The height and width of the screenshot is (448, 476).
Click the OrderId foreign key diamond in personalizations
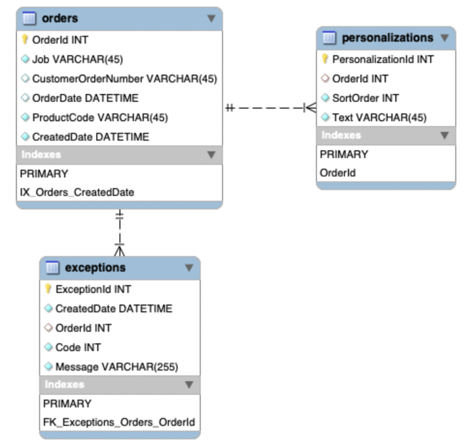tap(325, 78)
